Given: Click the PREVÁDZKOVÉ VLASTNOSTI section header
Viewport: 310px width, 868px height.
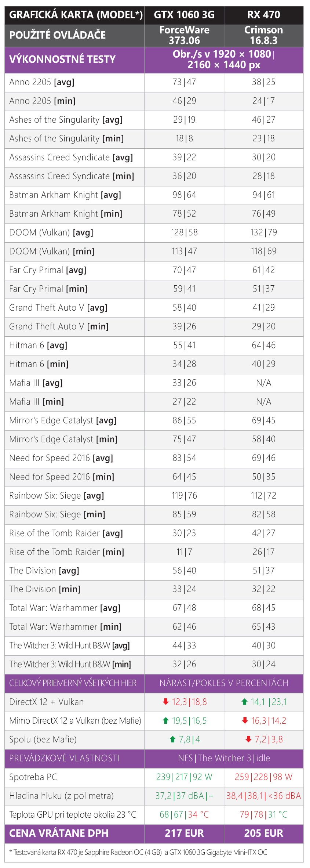Looking at the screenshot, I should [64, 758].
